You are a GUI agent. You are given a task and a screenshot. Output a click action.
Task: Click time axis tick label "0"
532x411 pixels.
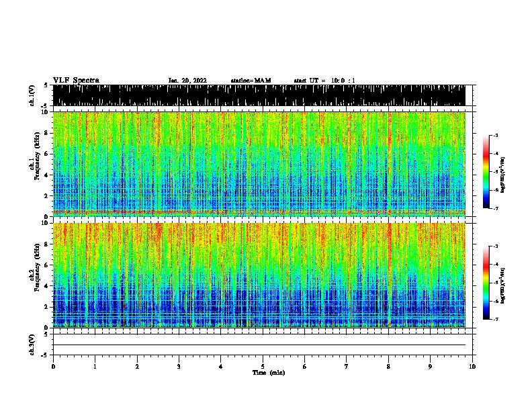53,367
